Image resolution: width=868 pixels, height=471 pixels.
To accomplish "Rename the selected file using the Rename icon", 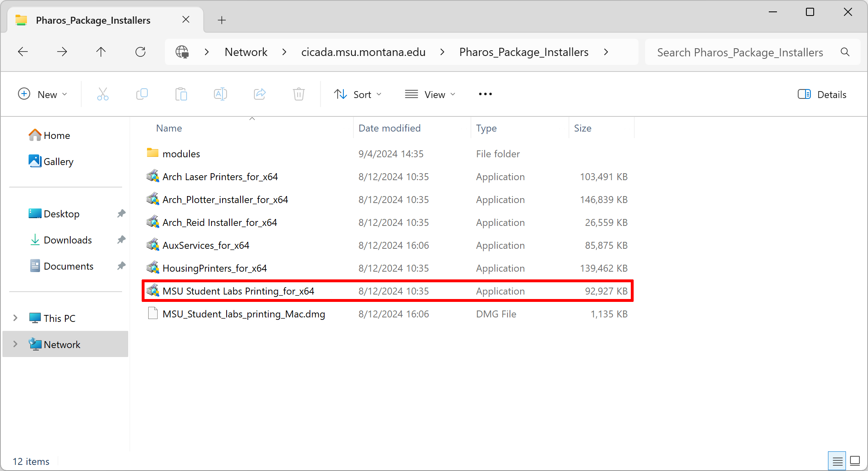I will [x=220, y=94].
